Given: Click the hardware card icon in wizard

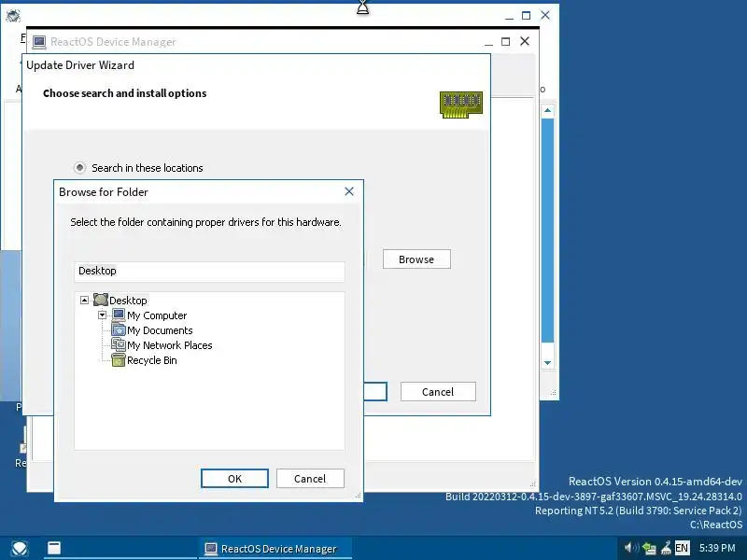Looking at the screenshot, I should click(x=461, y=105).
